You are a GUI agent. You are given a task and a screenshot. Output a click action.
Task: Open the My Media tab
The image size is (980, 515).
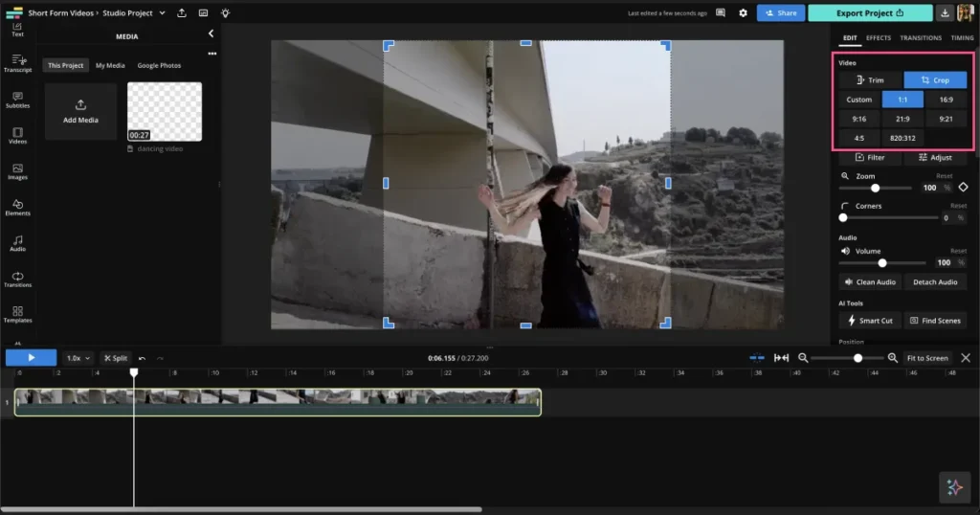coord(110,65)
